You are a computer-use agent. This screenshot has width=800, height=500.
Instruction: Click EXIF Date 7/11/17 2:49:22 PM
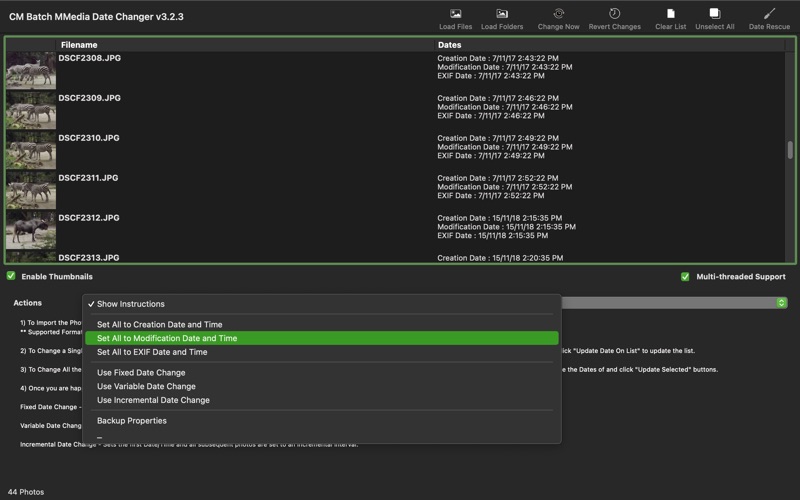click(x=491, y=156)
